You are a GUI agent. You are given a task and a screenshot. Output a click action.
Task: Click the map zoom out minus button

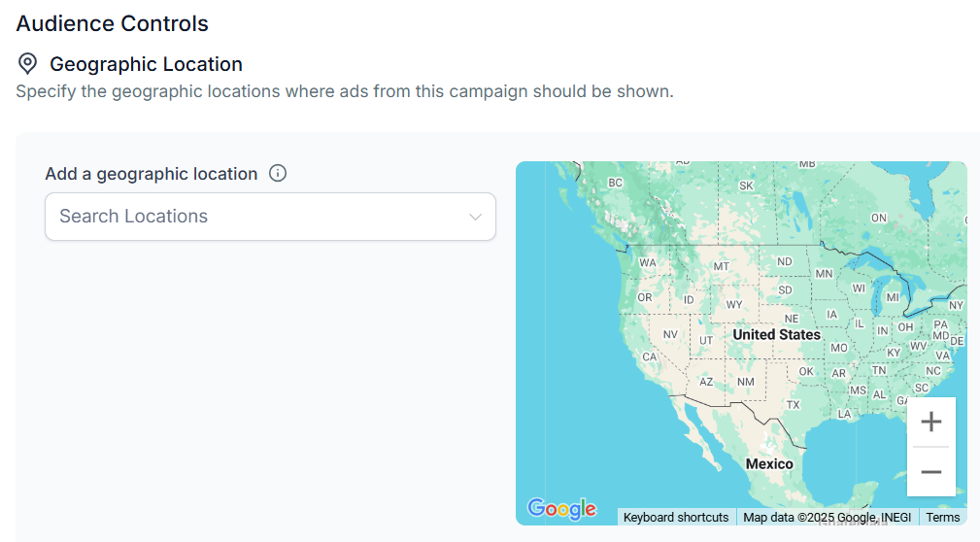tap(930, 472)
